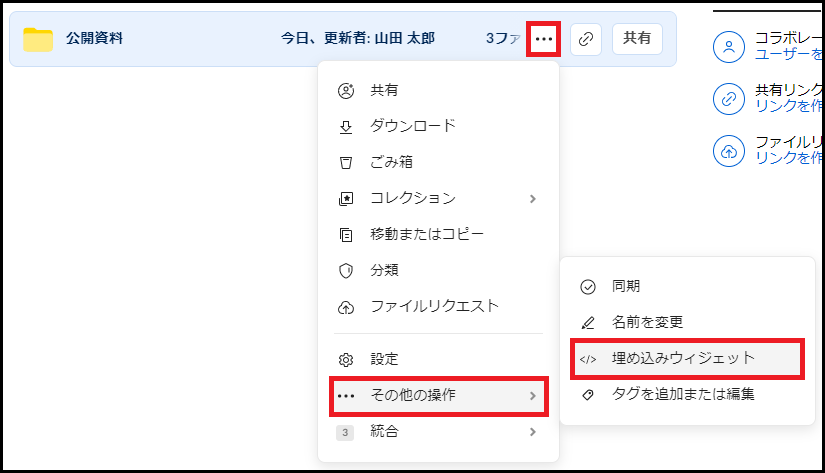Click the 公開資料 folder icon

point(38,39)
